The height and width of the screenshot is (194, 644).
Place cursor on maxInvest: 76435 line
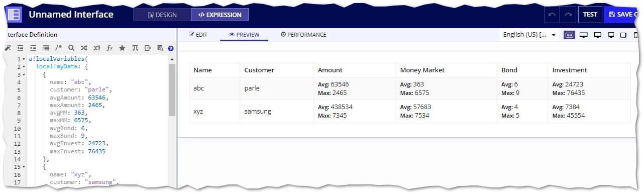(x=77, y=151)
